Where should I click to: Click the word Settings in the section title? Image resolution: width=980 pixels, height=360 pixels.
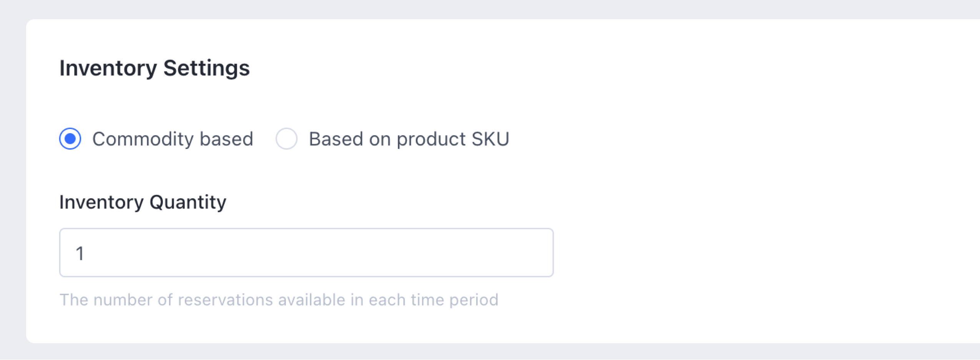(x=206, y=68)
